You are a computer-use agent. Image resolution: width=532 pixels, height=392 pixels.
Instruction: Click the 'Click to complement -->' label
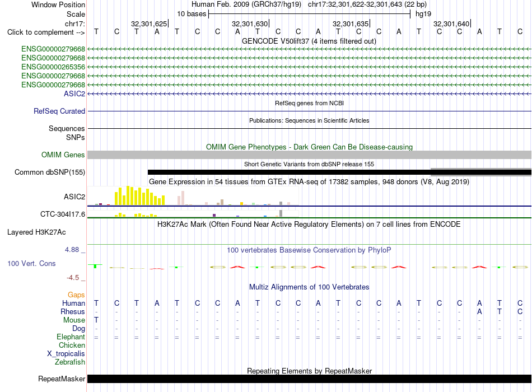[46, 32]
